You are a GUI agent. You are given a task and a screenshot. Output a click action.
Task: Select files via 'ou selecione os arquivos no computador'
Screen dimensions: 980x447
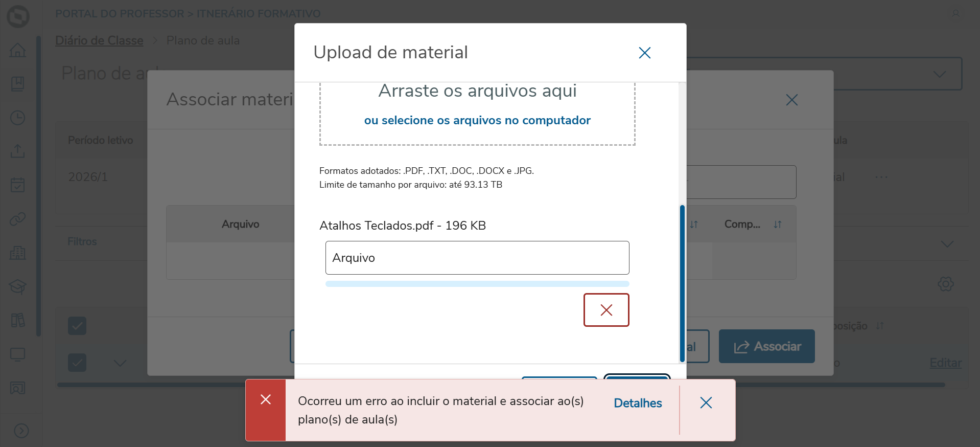tap(477, 120)
